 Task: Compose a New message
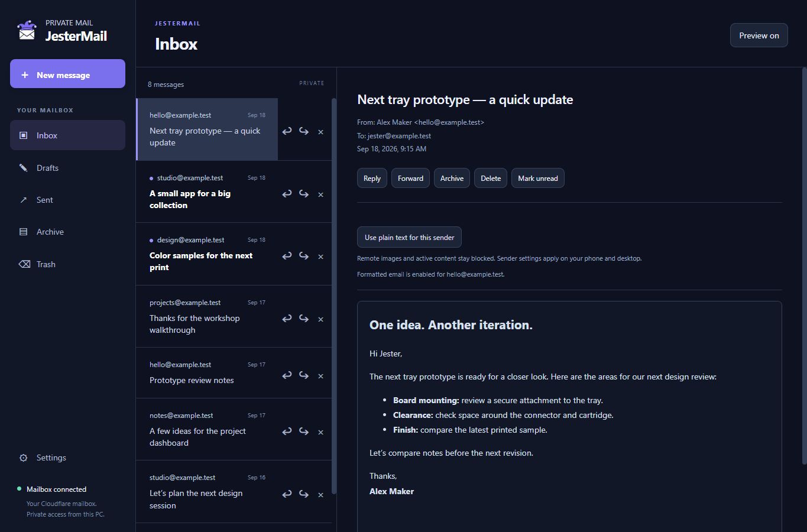pyautogui.click(x=67, y=74)
